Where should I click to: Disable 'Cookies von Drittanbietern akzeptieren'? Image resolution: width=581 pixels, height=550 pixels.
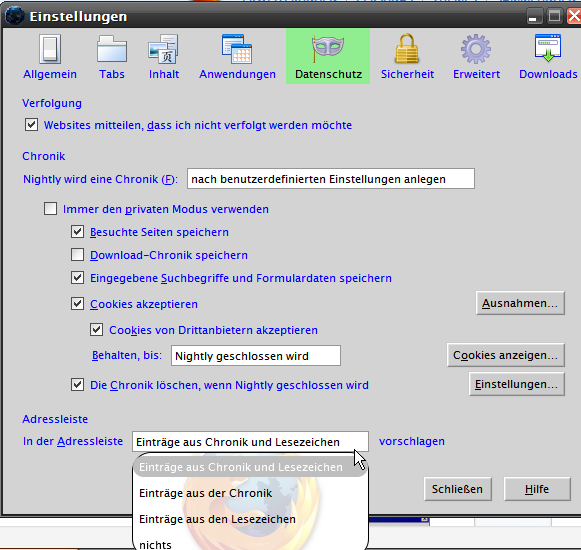(97, 329)
